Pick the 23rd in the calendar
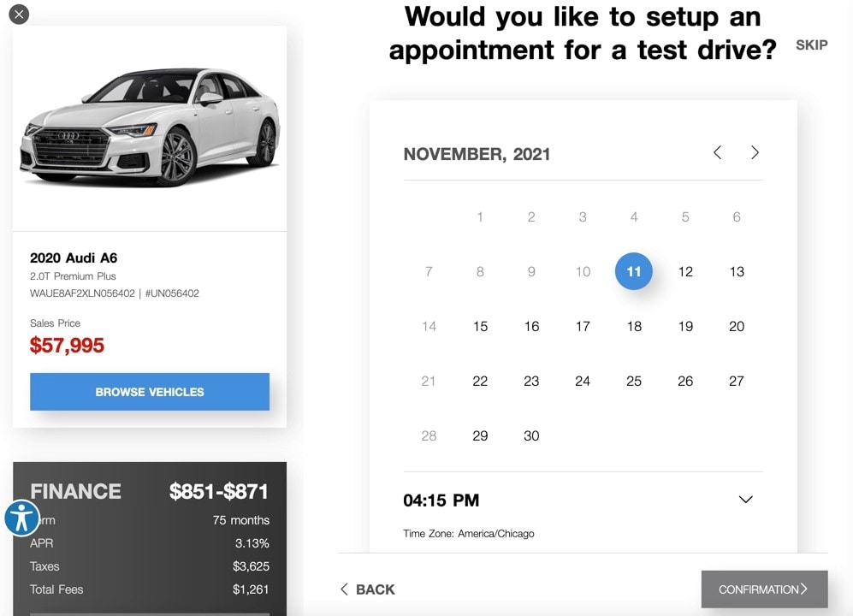The height and width of the screenshot is (616, 853). click(x=531, y=381)
